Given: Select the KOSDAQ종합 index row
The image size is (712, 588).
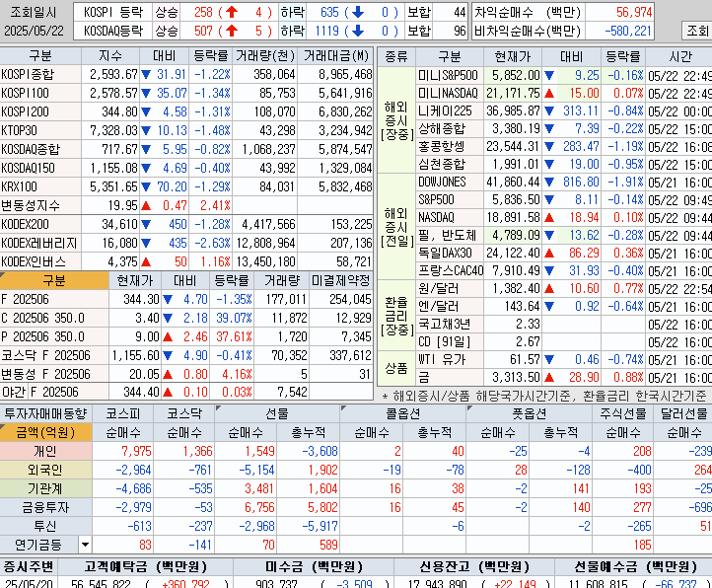Looking at the screenshot, I should pos(186,149).
